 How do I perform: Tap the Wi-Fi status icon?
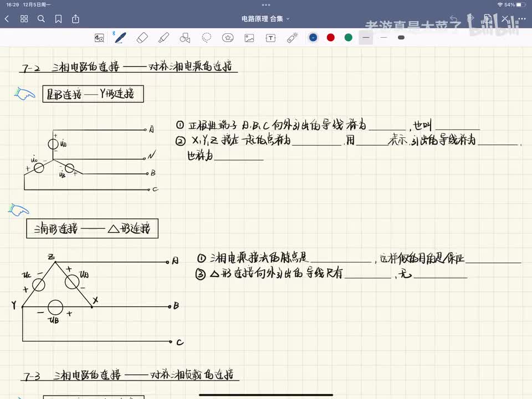pyautogui.click(x=500, y=5)
